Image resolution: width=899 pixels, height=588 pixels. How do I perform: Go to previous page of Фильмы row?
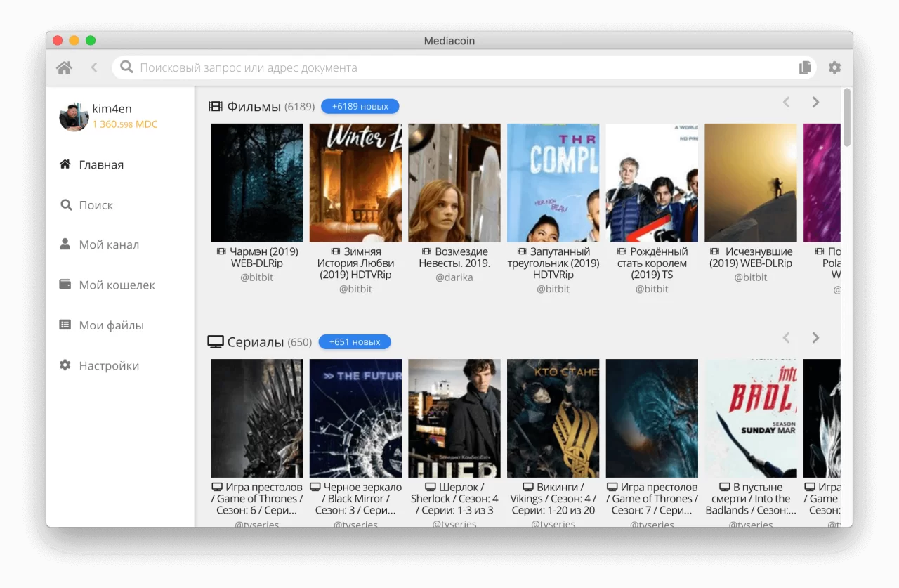[786, 103]
